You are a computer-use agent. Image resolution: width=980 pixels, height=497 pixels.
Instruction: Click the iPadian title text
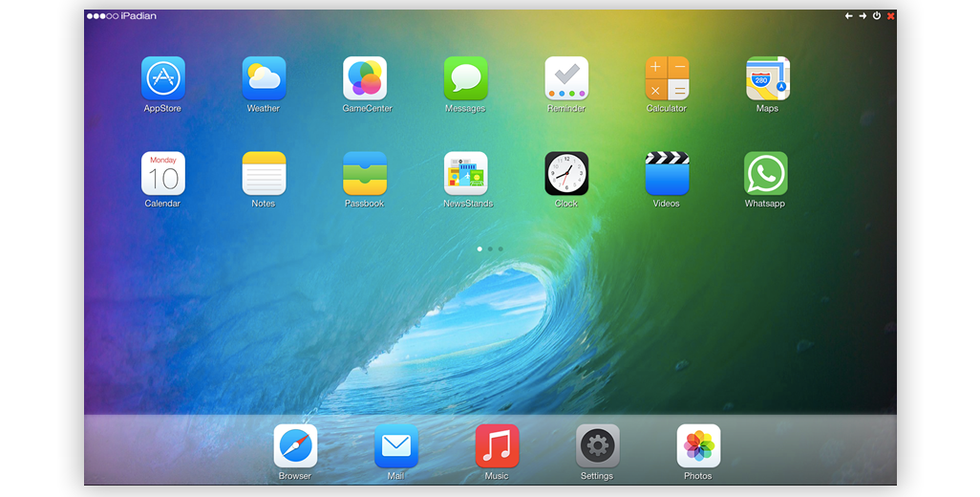[138, 15]
